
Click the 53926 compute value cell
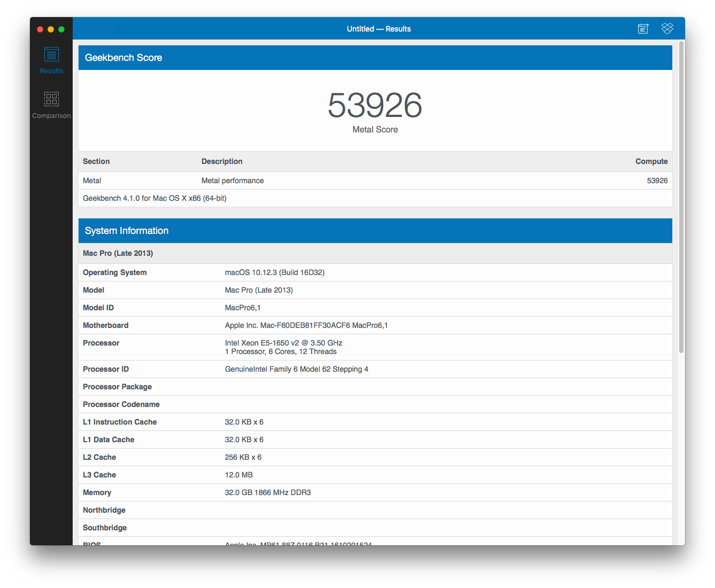(657, 181)
